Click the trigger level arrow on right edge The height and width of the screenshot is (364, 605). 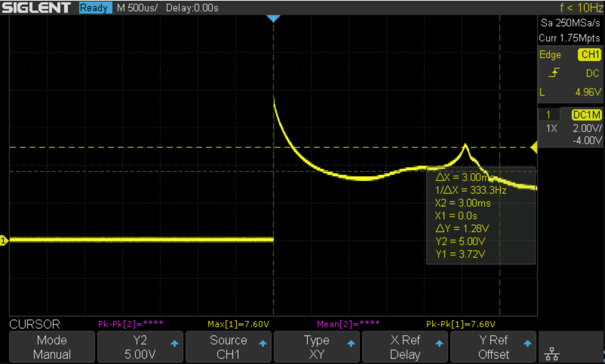click(534, 147)
